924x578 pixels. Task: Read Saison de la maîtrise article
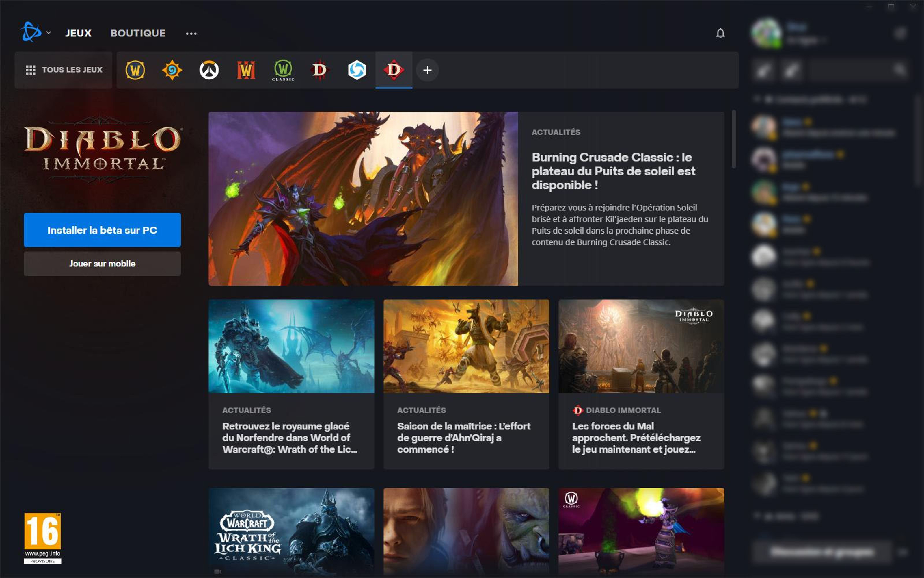464,438
